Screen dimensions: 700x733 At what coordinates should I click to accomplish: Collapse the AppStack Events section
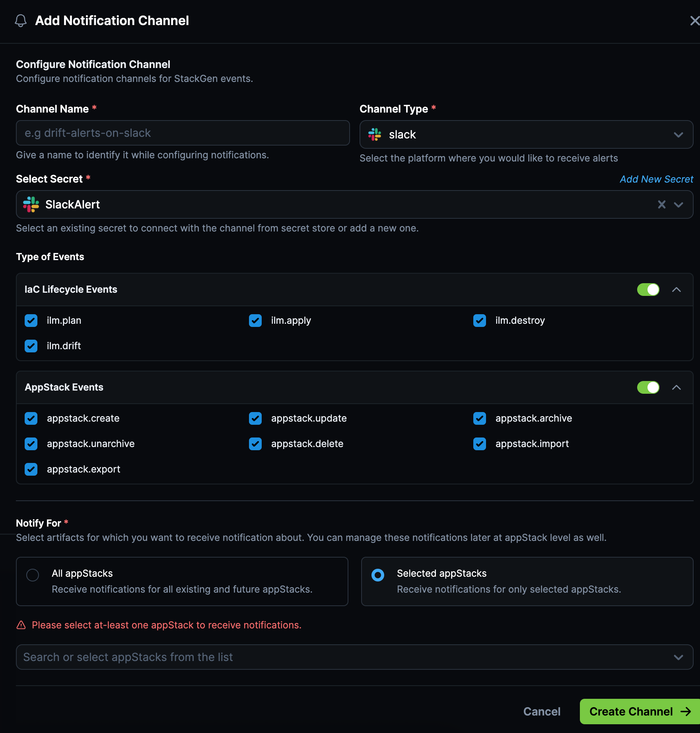pyautogui.click(x=676, y=387)
